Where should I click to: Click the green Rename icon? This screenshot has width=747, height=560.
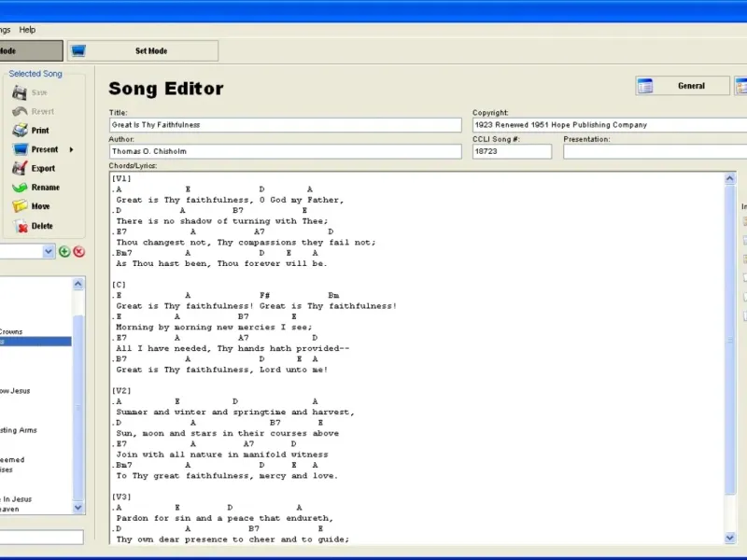20,188
